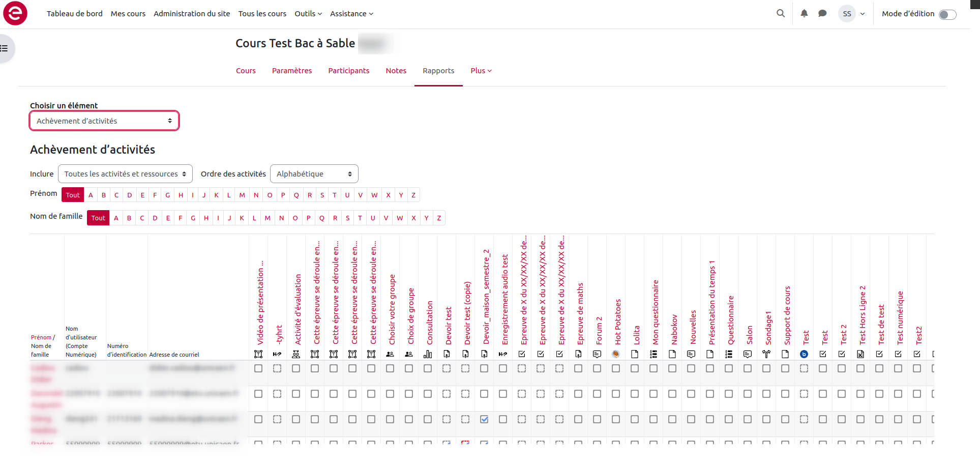The image size is (980, 464).
Task: Click the Consultation bar chart icon
Action: point(428,354)
